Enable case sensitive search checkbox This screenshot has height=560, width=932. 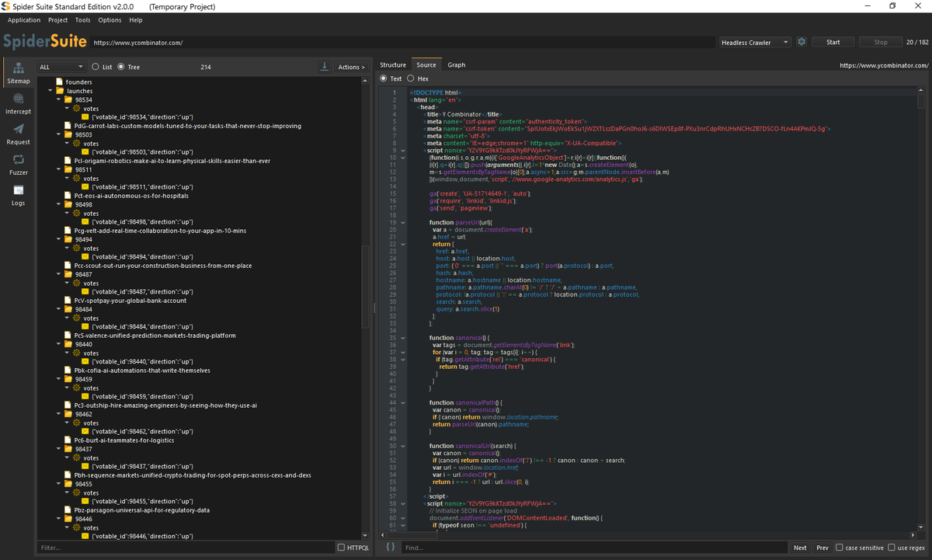click(x=840, y=548)
